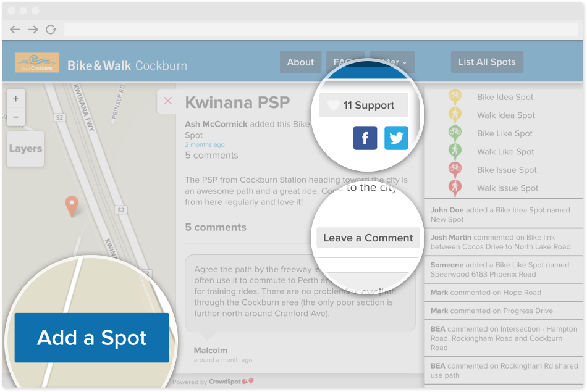Toggle Walk Like Spot legend filter
The width and height of the screenshot is (587, 392).
(492, 152)
